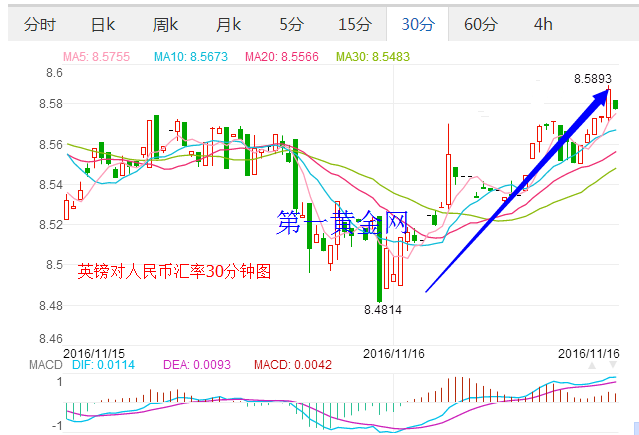Screen dimensions: 639x435
Task: Click the MA10 indicator label
Action: click(193, 58)
